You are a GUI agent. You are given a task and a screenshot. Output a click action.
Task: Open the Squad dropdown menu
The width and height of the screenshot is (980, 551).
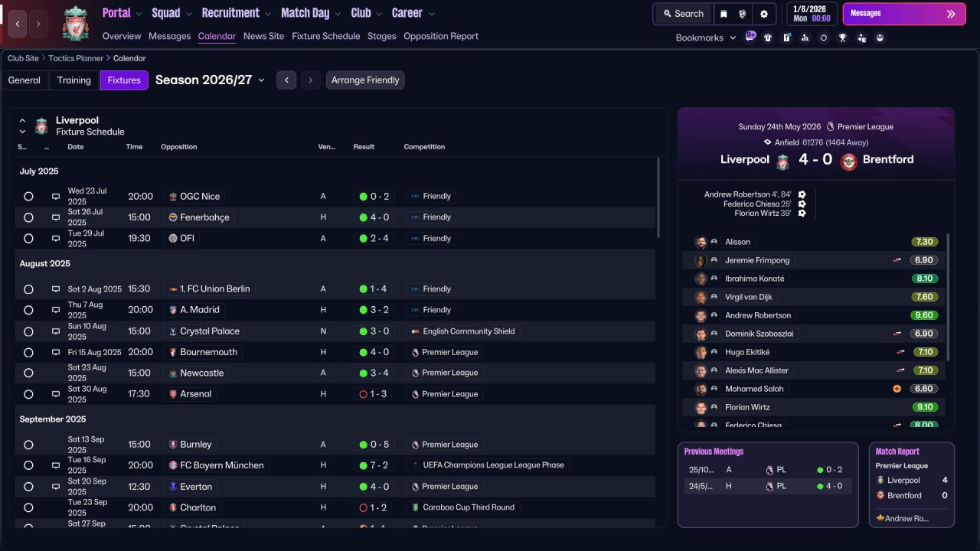tap(171, 13)
